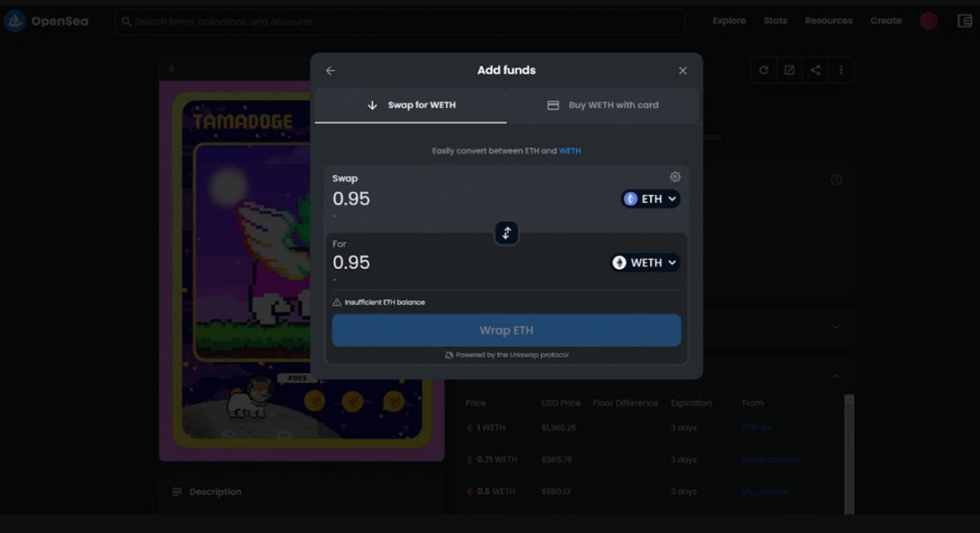Click the wallet icon in header
The image size is (980, 533).
click(x=964, y=21)
